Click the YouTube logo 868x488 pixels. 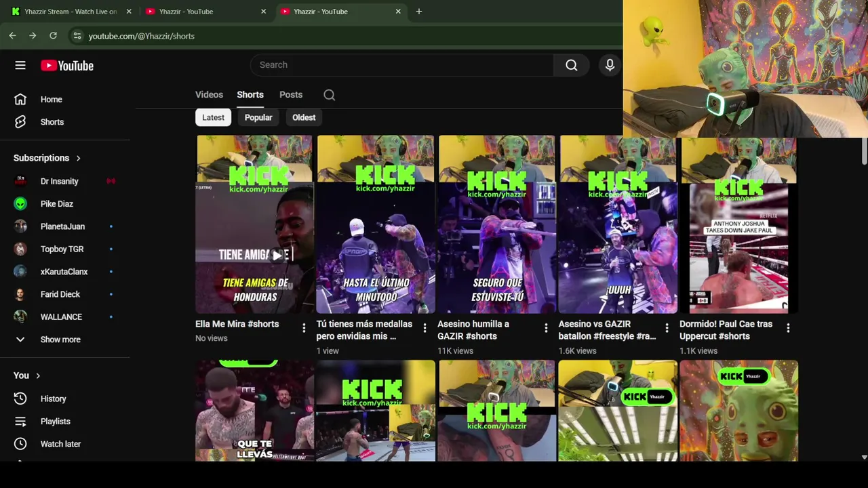point(67,65)
